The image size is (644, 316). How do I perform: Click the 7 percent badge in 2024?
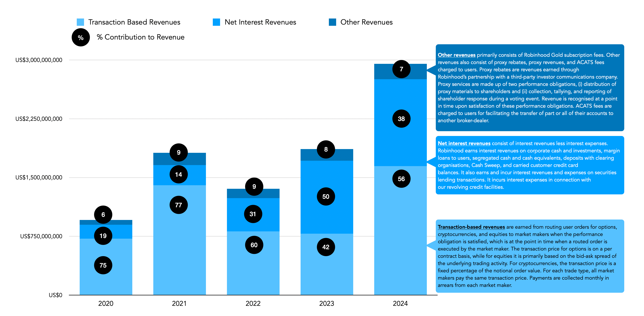[x=401, y=69]
